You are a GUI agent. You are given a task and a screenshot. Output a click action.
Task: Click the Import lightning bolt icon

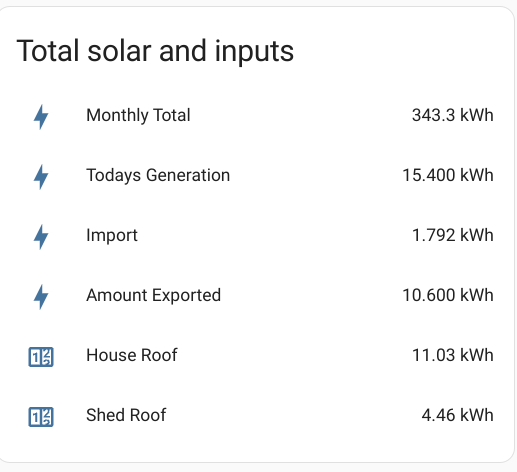[x=41, y=237]
